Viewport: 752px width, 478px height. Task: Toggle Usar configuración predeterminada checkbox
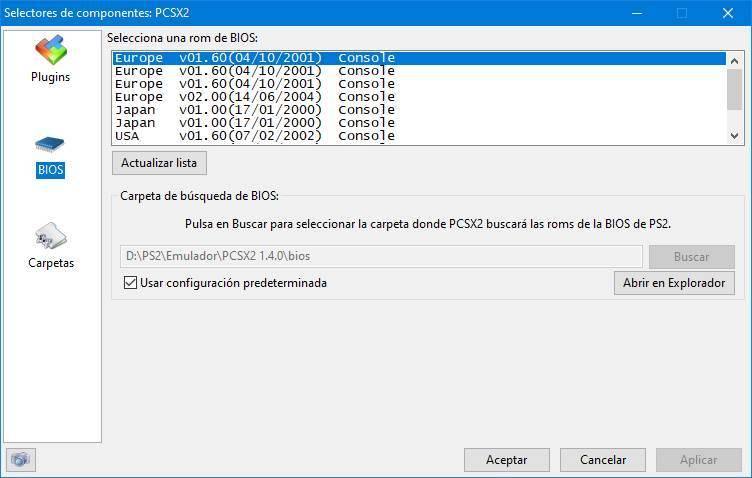click(x=130, y=282)
